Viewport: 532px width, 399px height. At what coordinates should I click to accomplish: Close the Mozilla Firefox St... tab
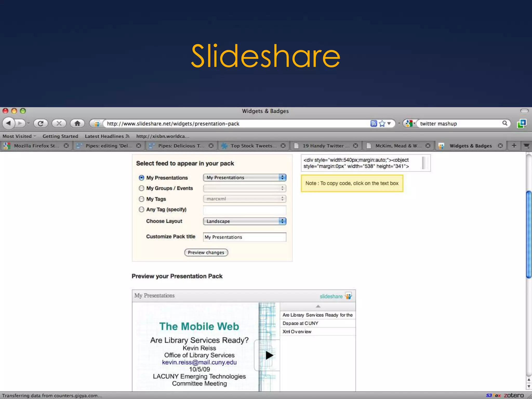tap(66, 146)
